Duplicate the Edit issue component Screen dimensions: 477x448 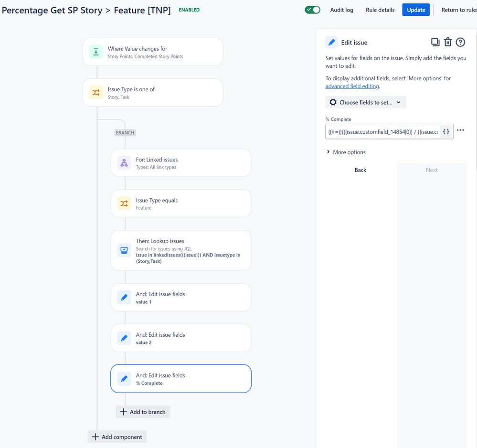pyautogui.click(x=435, y=42)
